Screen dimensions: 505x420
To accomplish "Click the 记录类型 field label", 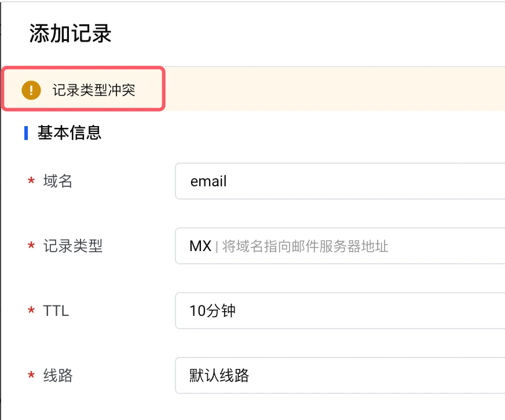I will (73, 246).
